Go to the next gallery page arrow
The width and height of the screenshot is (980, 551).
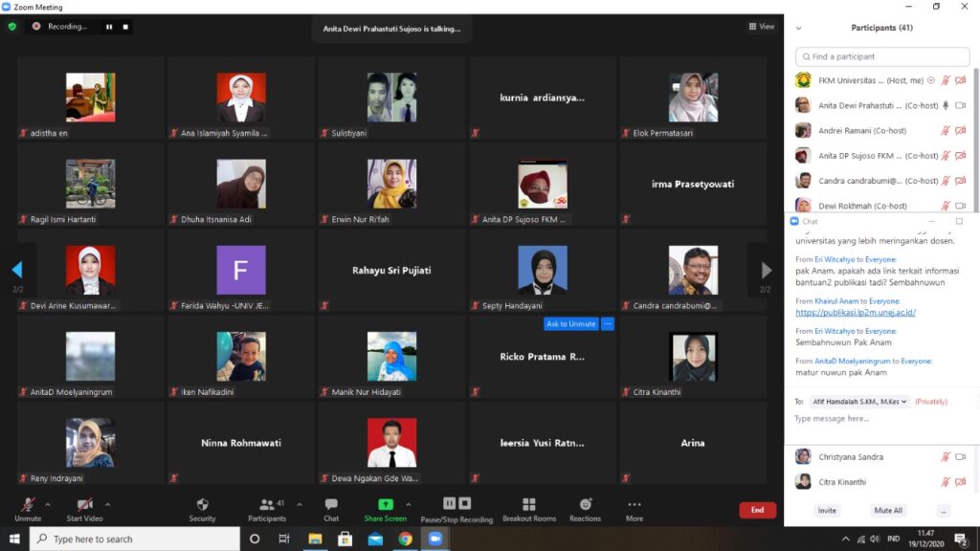(x=766, y=271)
